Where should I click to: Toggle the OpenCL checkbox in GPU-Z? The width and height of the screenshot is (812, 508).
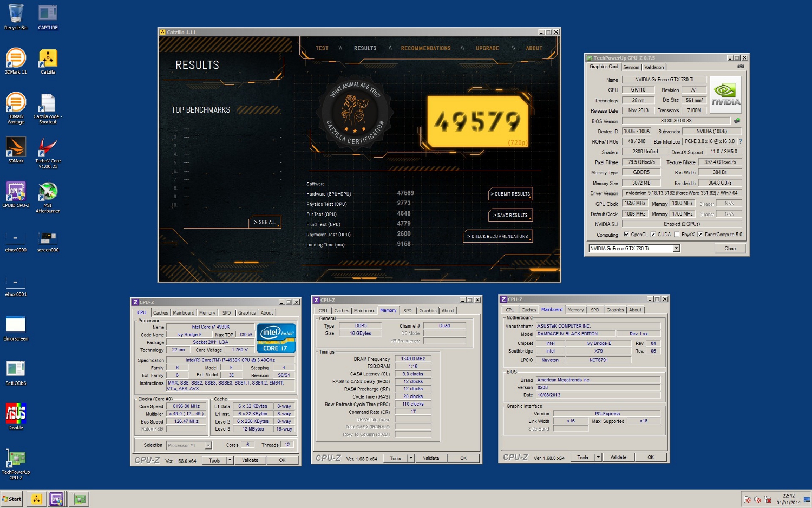pyautogui.click(x=626, y=235)
